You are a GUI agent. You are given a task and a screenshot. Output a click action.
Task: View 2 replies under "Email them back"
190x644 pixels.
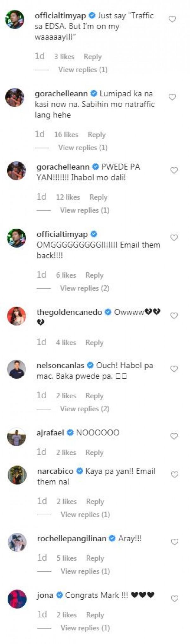click(x=85, y=288)
